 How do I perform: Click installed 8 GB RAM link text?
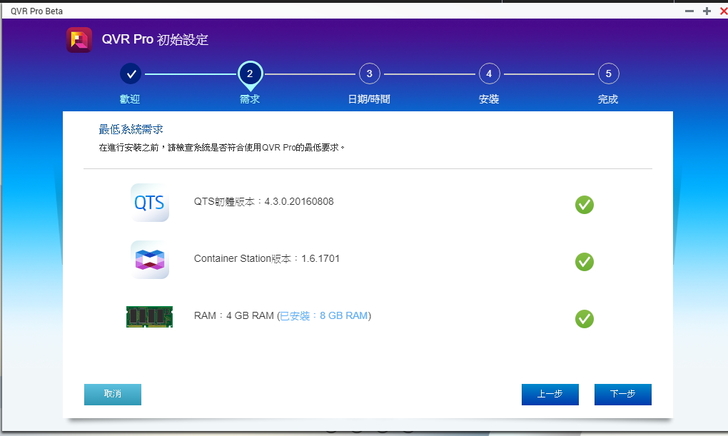pyautogui.click(x=324, y=316)
